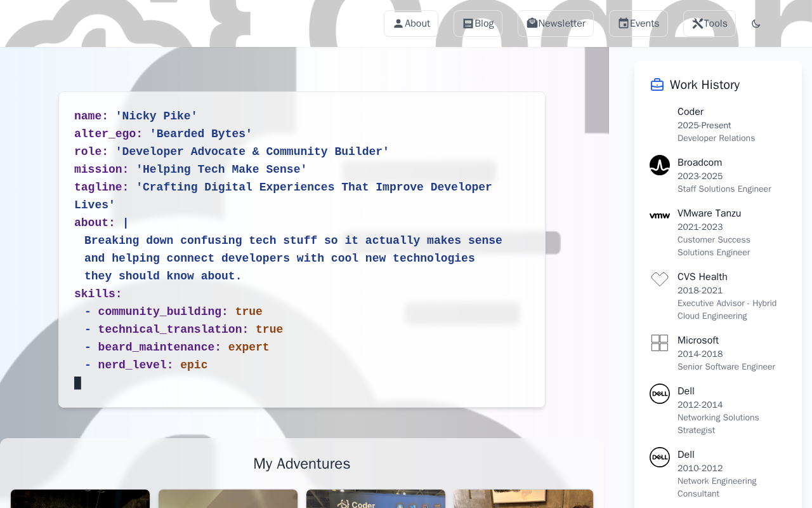Click the nerd_level: epic line
Viewport: 812px width, 508px height.
point(146,365)
